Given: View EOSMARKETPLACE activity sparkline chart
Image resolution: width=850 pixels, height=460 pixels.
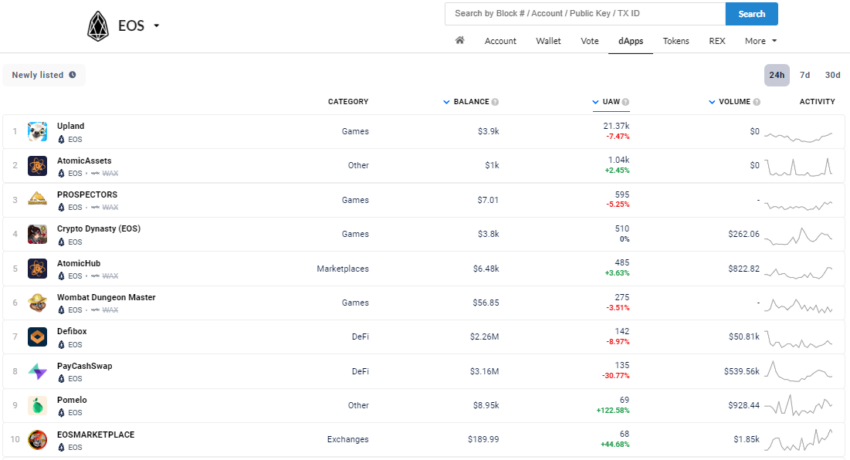Looking at the screenshot, I should [798, 440].
